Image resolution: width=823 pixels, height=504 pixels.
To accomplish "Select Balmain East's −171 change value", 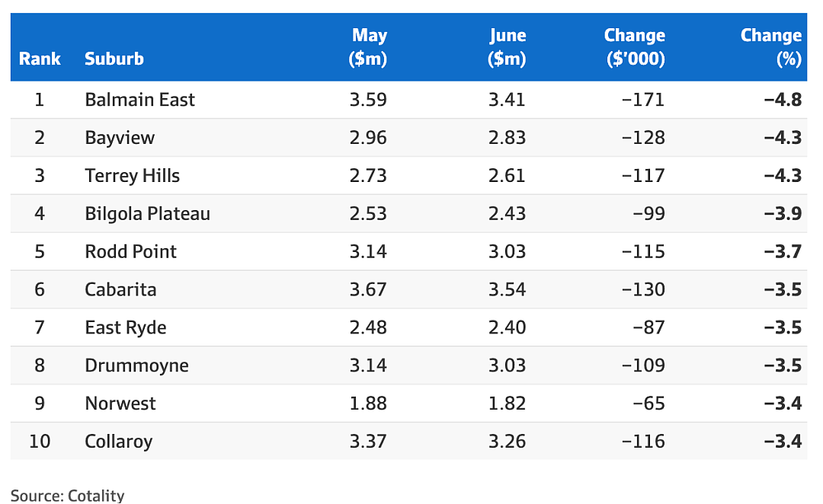I will pyautogui.click(x=643, y=100).
